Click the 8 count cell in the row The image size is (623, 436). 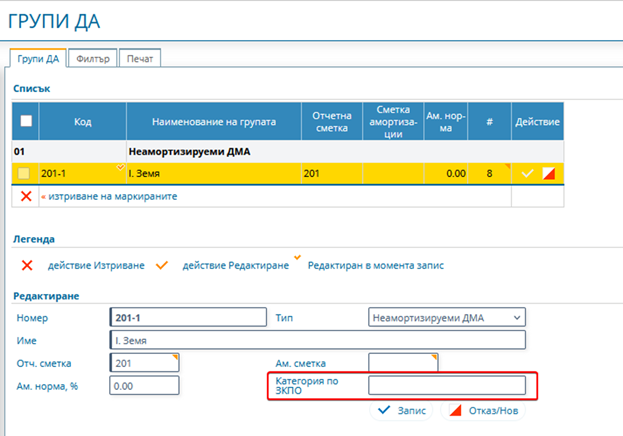click(490, 173)
